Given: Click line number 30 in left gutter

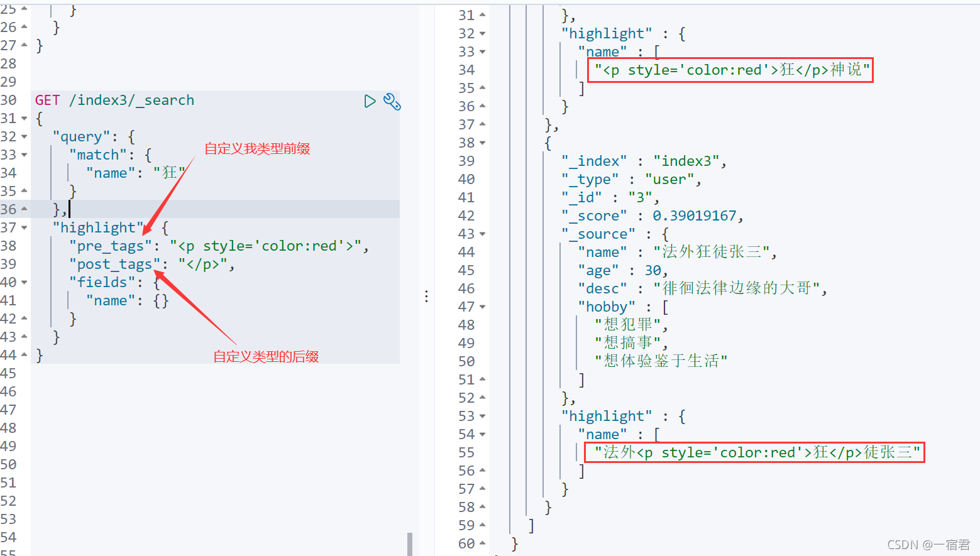Looking at the screenshot, I should pyautogui.click(x=9, y=101).
